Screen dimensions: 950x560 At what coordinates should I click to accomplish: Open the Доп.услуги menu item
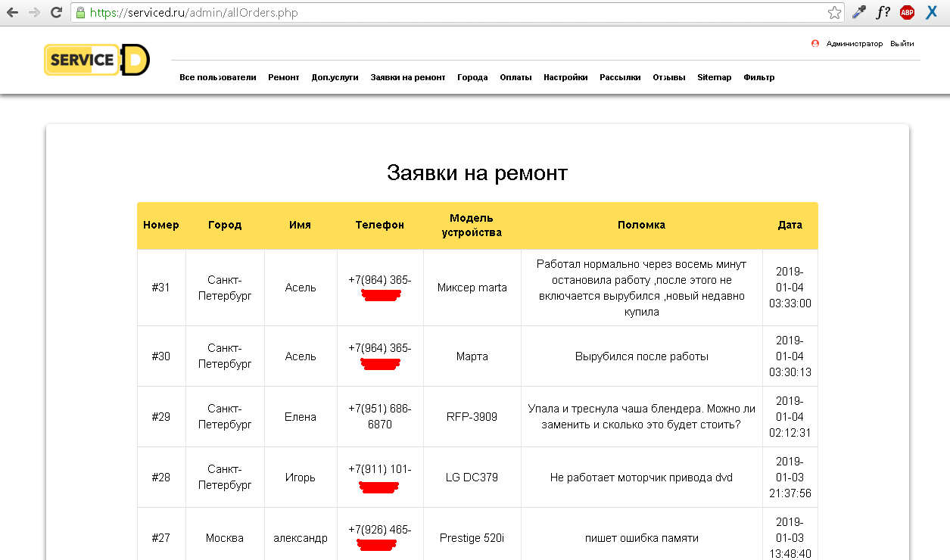click(335, 77)
